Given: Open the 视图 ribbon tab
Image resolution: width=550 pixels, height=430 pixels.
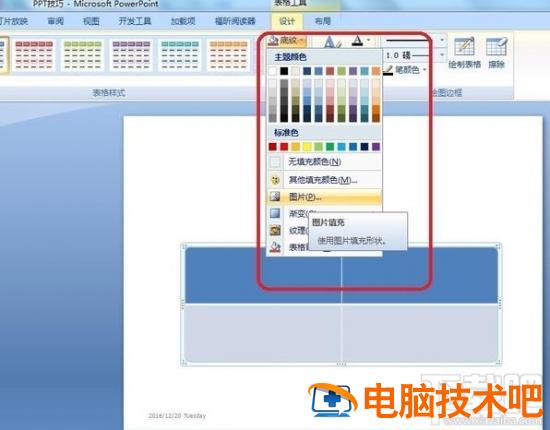Looking at the screenshot, I should pos(91,21).
